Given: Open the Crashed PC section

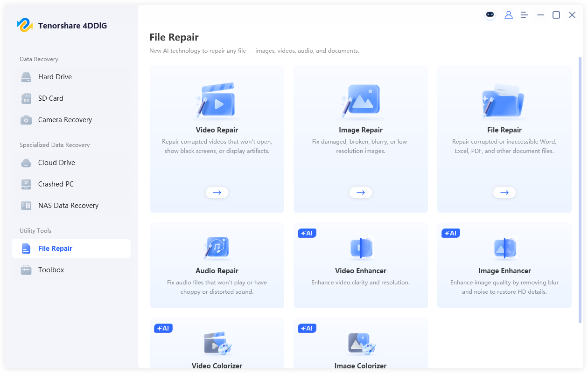Looking at the screenshot, I should tap(71, 184).
